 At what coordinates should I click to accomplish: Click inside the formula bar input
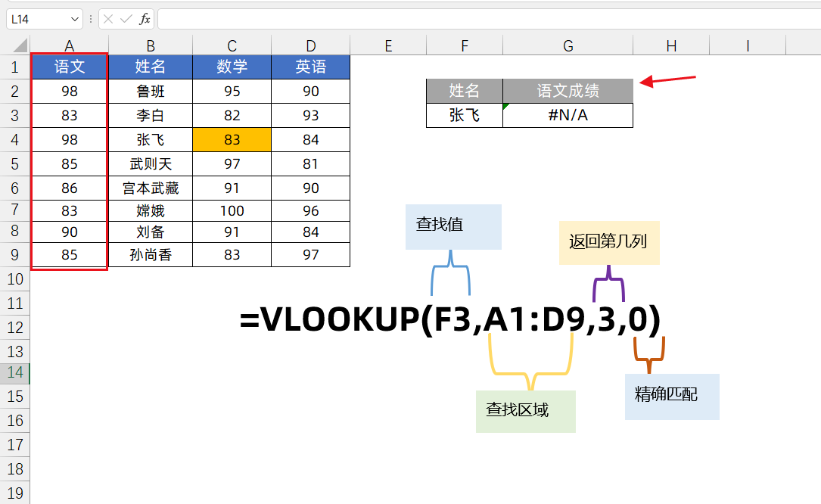[x=484, y=19]
